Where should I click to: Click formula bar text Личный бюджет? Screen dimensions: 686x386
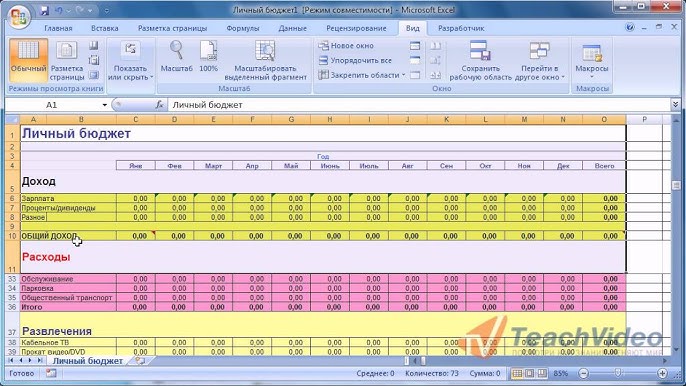tap(207, 105)
